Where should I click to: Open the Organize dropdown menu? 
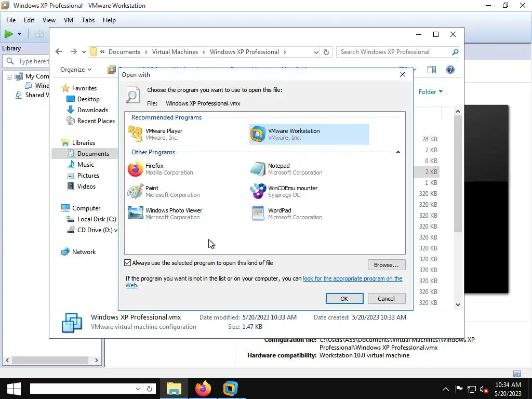click(76, 70)
